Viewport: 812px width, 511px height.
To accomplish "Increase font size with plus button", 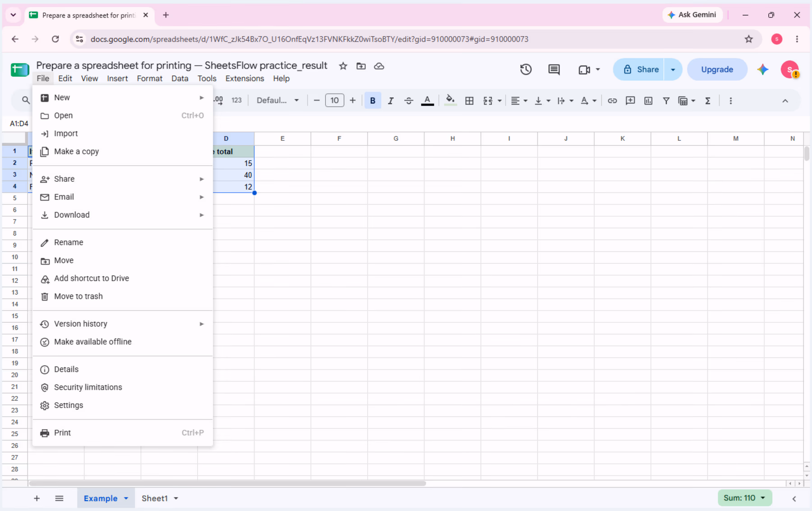I will click(x=353, y=100).
